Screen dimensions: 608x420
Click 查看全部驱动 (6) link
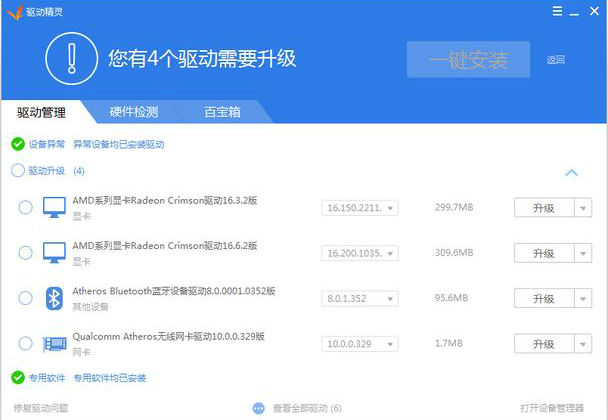pyautogui.click(x=307, y=408)
